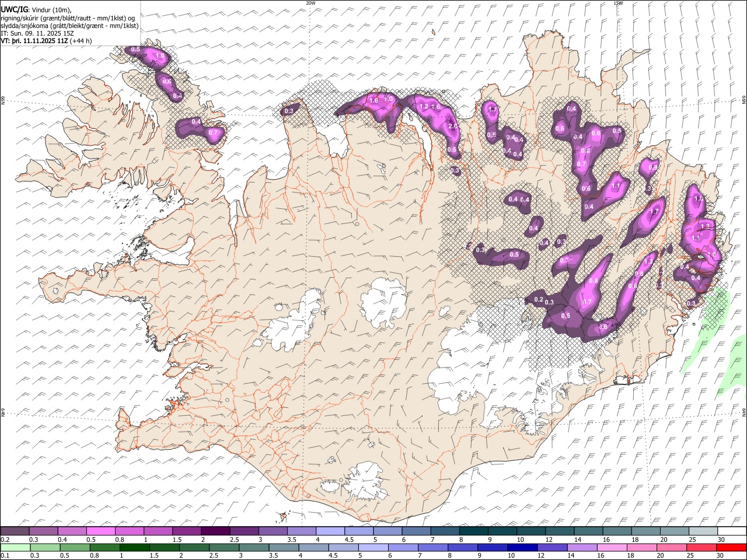Click the hot pink 20 rain legend swatch
The image size is (747, 560).
(671, 548)
